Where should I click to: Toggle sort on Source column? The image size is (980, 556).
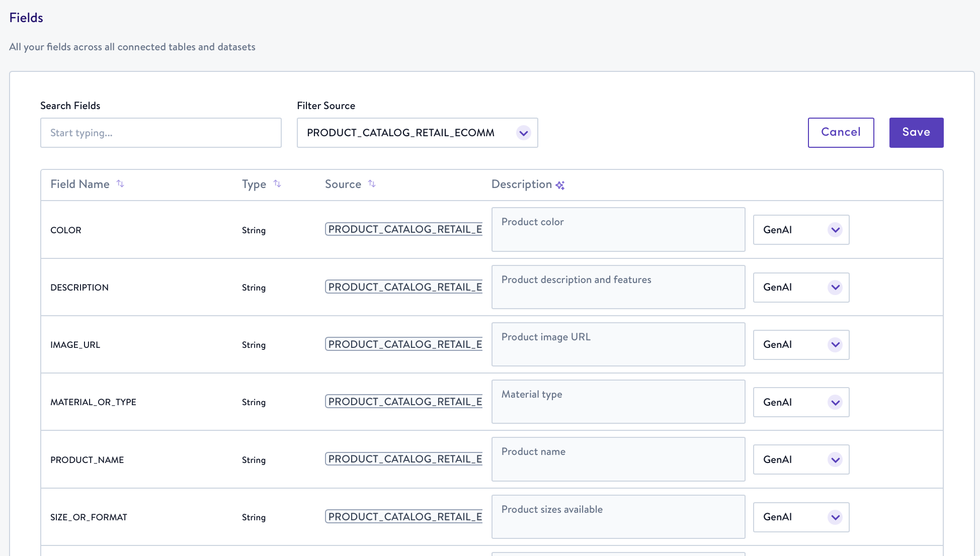tap(372, 184)
